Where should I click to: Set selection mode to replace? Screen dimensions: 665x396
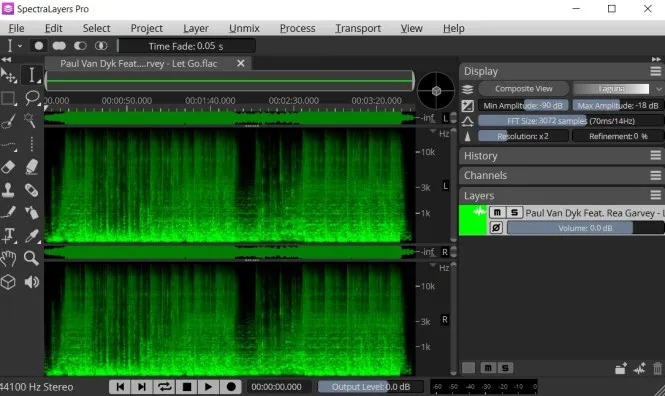(x=39, y=46)
